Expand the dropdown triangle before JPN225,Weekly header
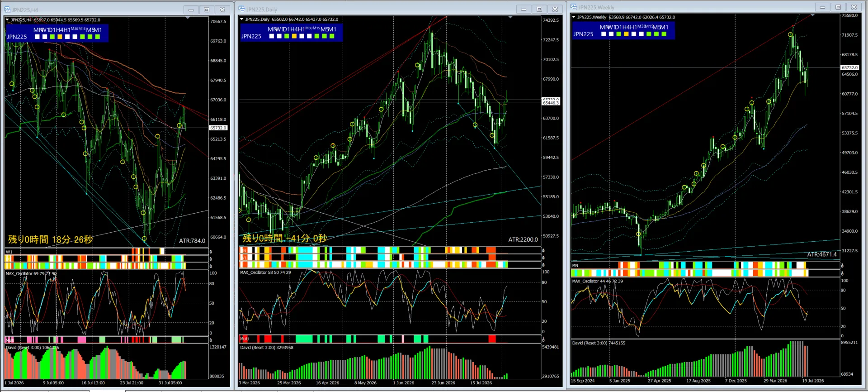This screenshot has height=392, width=868. (574, 17)
